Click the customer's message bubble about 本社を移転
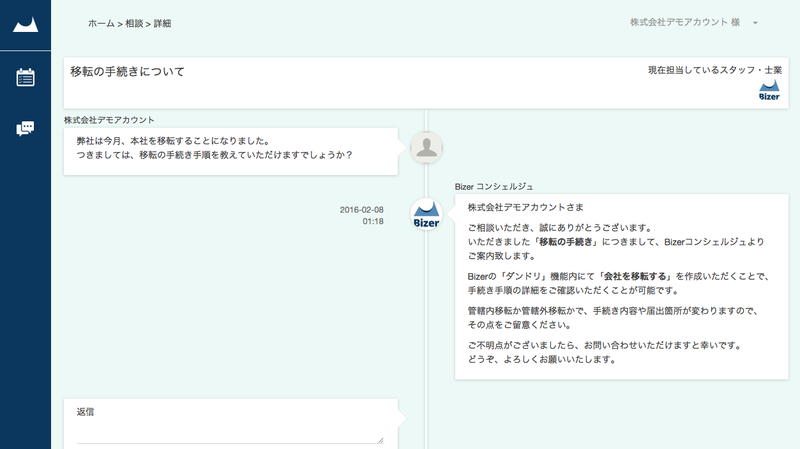The height and width of the screenshot is (449, 800). click(x=231, y=152)
